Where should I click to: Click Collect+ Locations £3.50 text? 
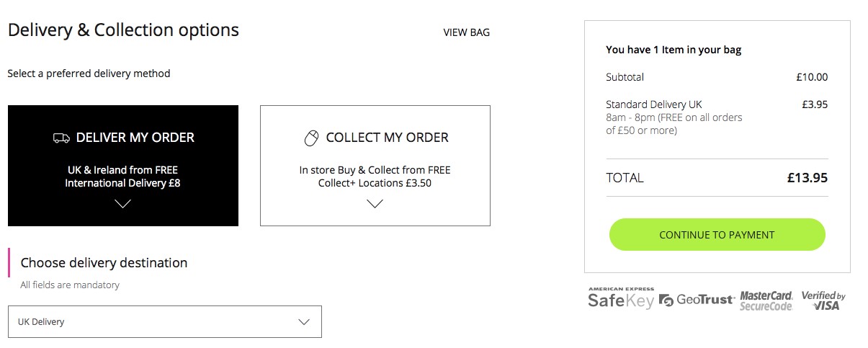click(375, 183)
